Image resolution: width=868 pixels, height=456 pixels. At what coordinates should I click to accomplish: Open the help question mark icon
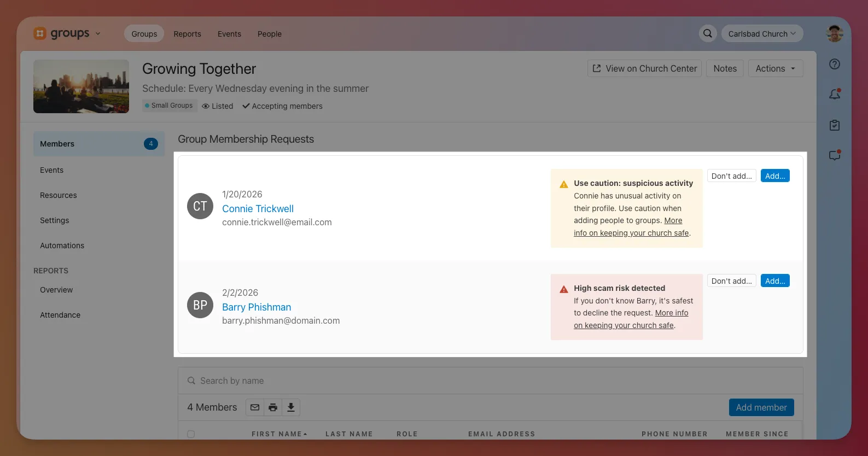[834, 64]
